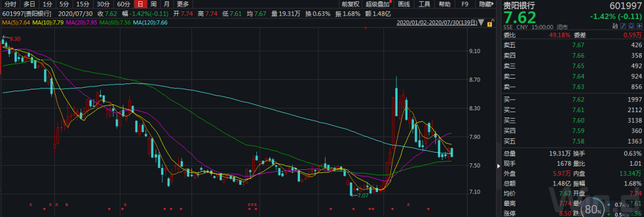Click the 9.30 high price marker
Viewport: 644px width, 217px height.
click(x=15, y=39)
